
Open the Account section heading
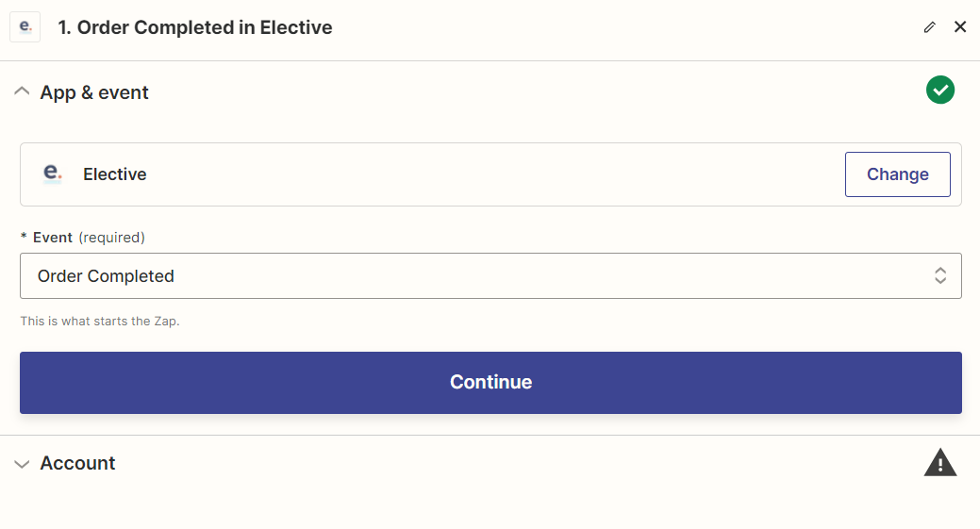point(77,463)
